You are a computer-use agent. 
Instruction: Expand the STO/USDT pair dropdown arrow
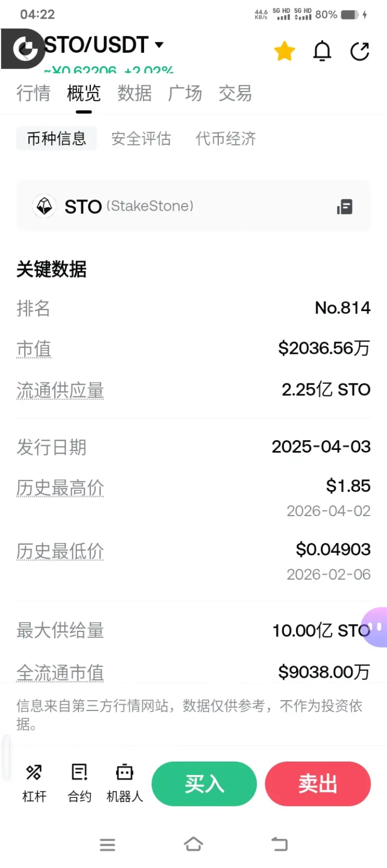[x=159, y=45]
